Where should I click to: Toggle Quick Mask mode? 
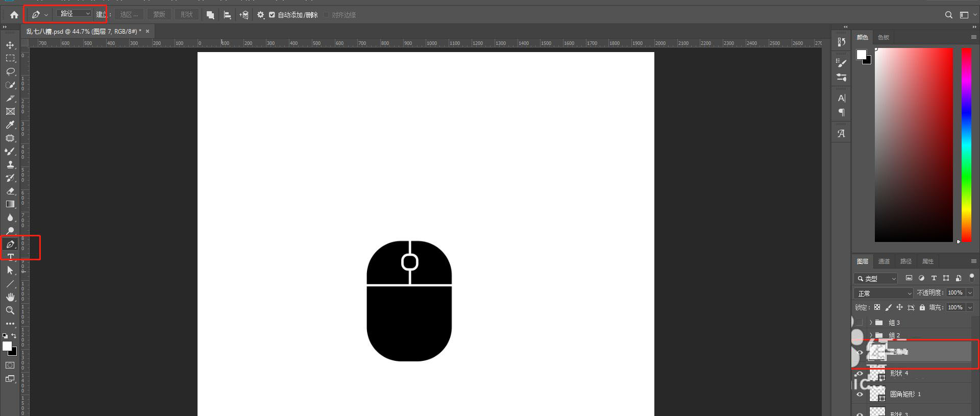(10, 365)
